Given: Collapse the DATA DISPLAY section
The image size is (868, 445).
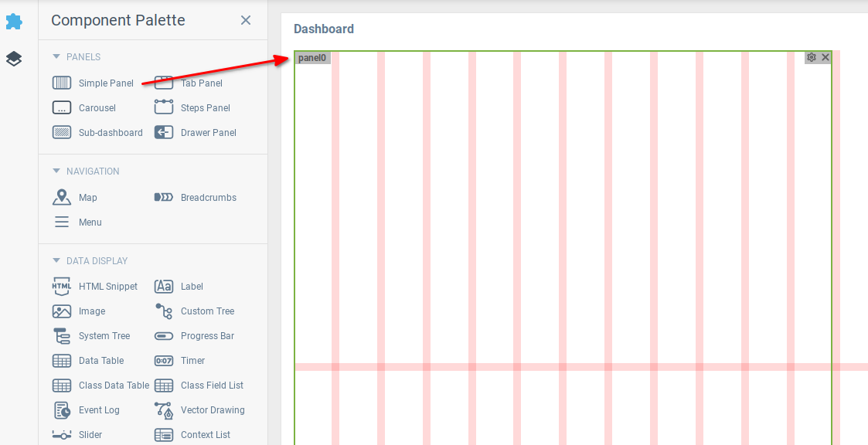Looking at the screenshot, I should (x=90, y=261).
